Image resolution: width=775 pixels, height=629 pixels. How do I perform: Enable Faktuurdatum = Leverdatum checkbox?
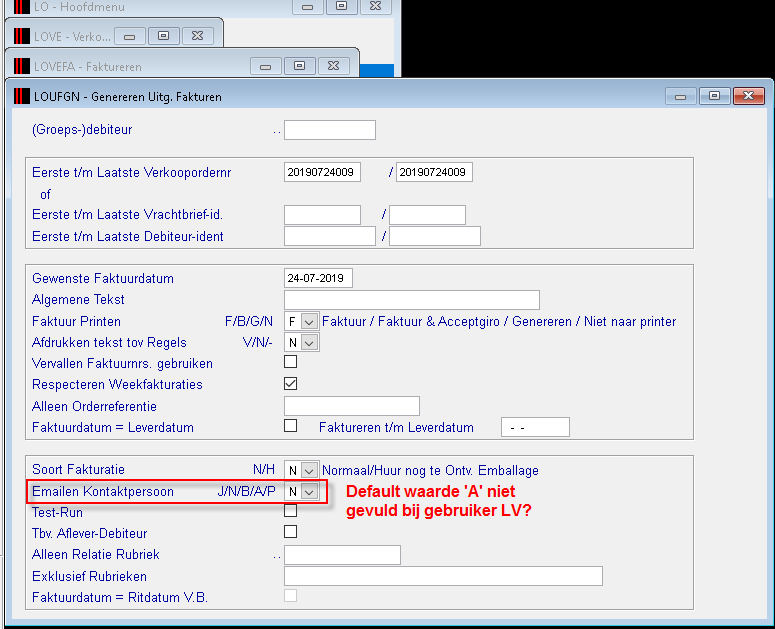(291, 425)
